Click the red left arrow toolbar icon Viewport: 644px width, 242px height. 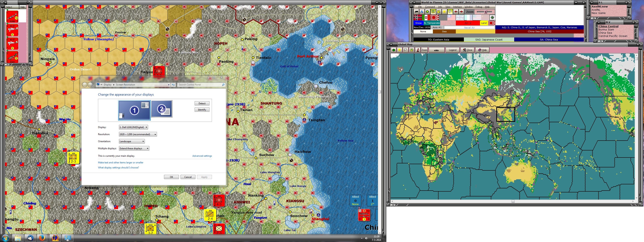point(456,12)
